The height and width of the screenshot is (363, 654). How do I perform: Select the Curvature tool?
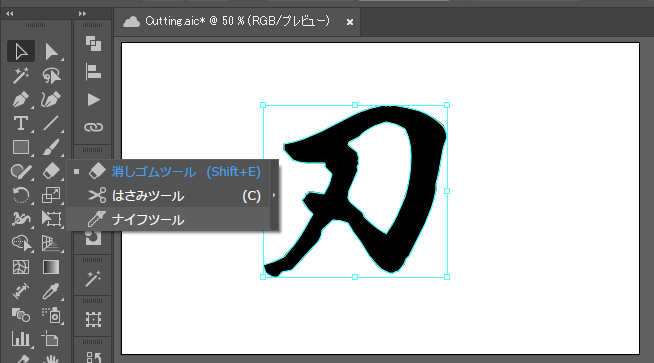click(51, 100)
